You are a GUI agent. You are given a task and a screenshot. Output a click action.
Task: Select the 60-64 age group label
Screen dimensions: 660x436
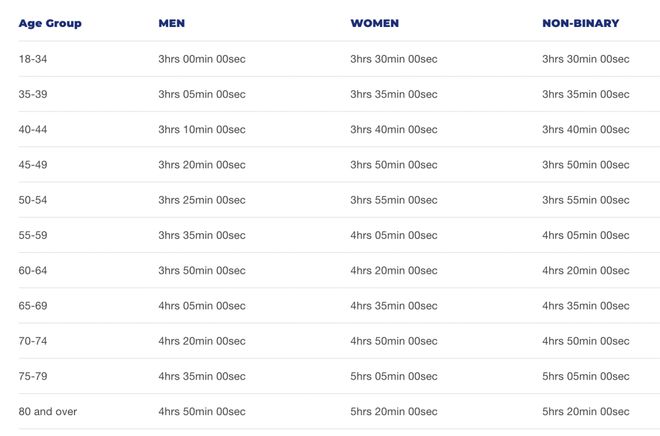[x=33, y=271]
